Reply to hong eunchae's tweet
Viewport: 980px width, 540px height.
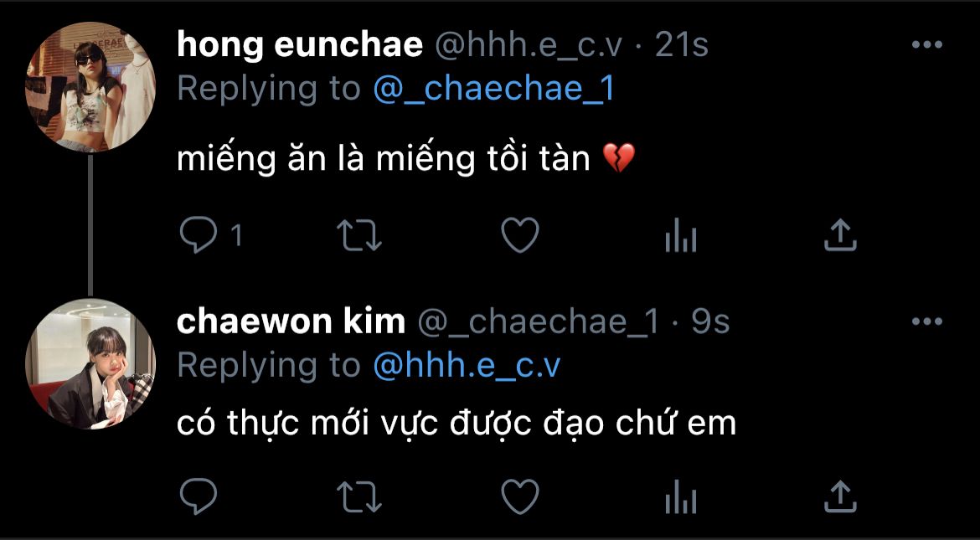coord(199,235)
